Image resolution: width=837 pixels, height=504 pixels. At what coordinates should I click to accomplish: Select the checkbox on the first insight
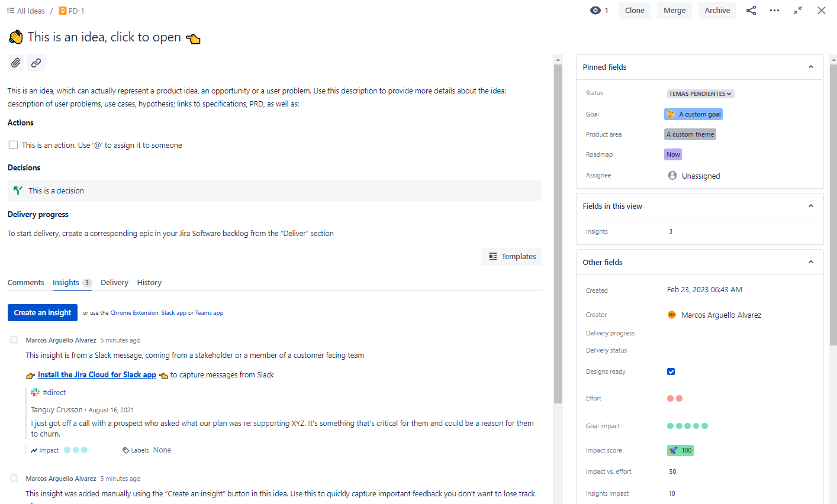(14, 340)
